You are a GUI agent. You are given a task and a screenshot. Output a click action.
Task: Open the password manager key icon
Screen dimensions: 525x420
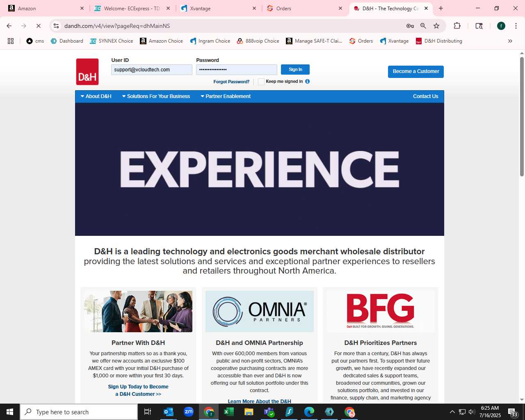[410, 26]
